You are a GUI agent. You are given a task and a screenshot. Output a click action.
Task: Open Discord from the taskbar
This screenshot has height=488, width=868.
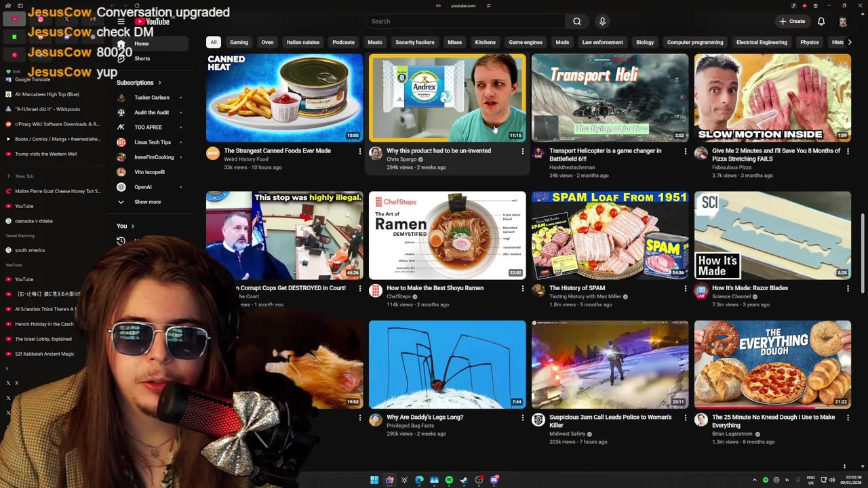pyautogui.click(x=494, y=480)
